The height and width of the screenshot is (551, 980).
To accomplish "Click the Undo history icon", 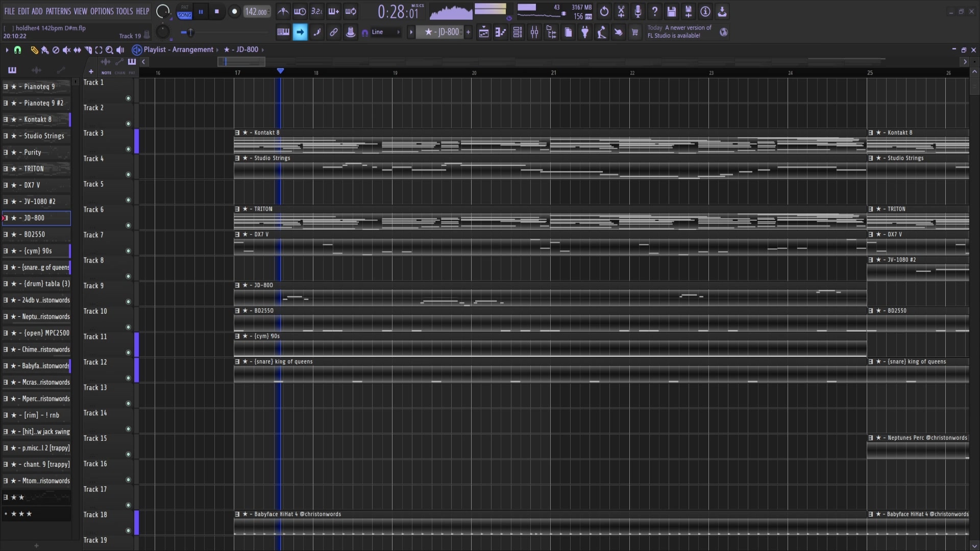I will (604, 11).
